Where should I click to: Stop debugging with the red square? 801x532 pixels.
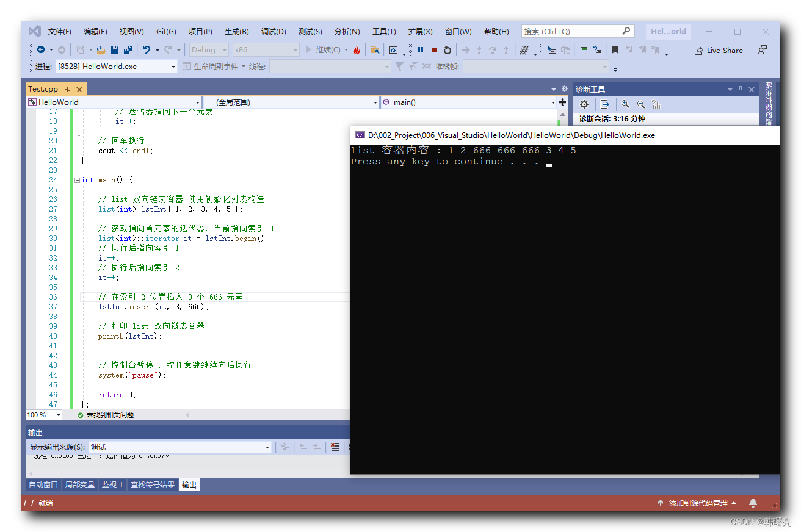pos(434,50)
